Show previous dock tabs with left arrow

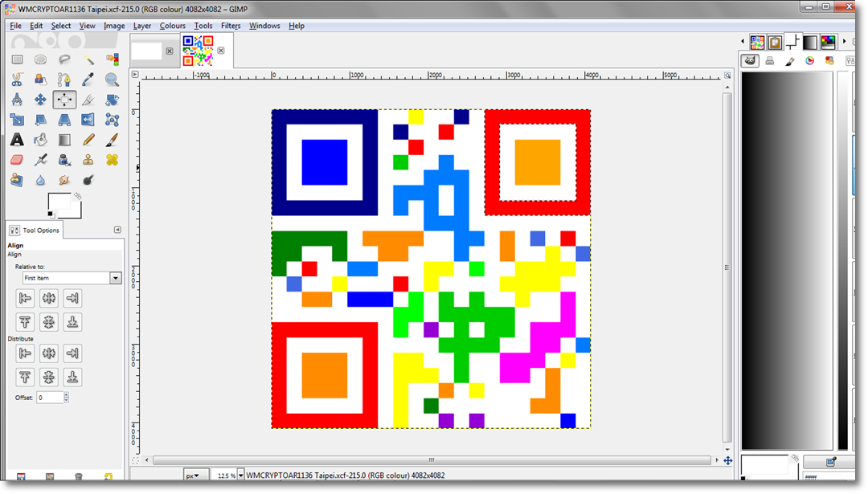743,42
